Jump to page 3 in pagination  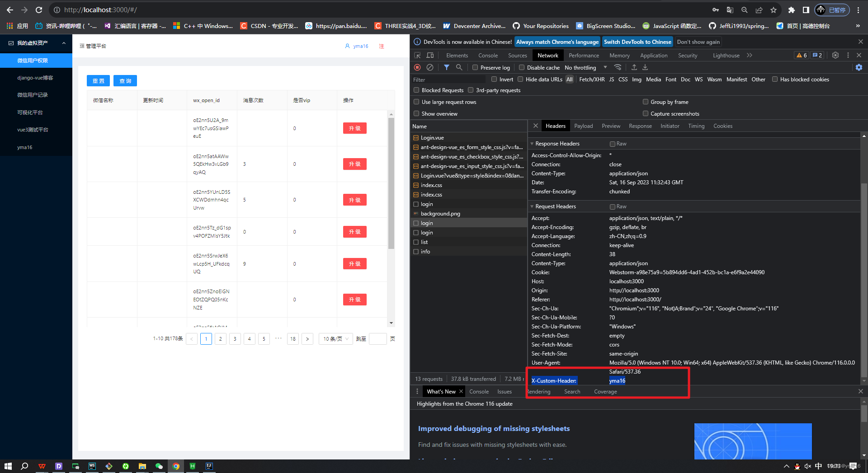coord(235,339)
